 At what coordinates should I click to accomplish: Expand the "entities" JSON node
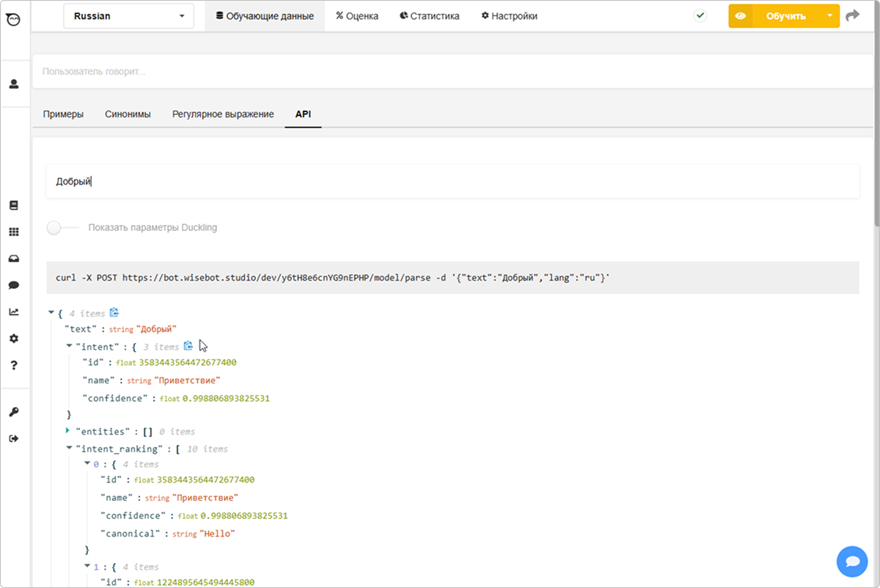click(x=68, y=431)
